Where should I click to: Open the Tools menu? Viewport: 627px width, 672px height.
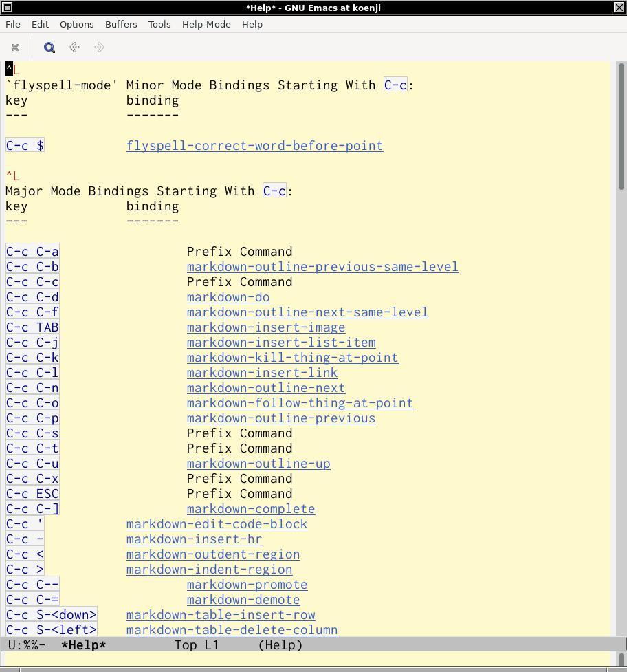(x=159, y=24)
